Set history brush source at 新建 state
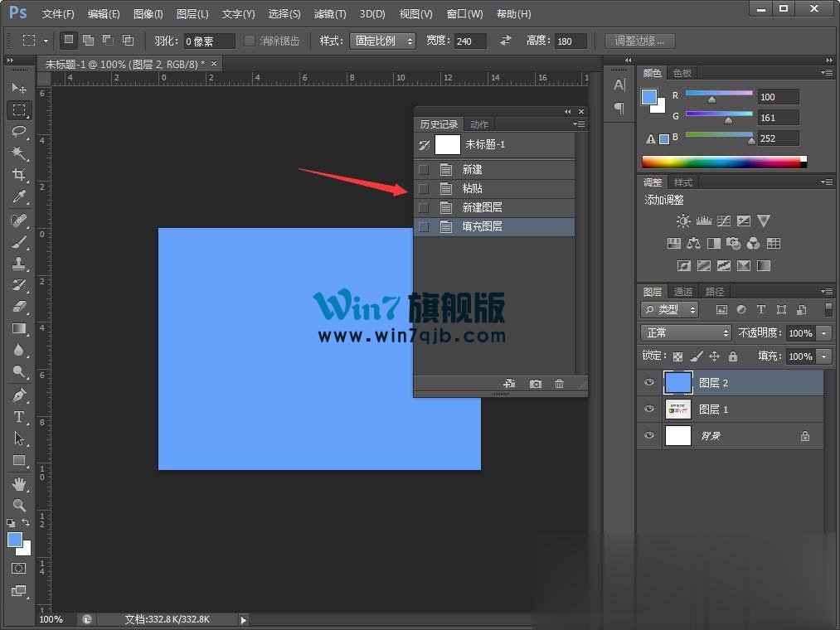 (424, 170)
